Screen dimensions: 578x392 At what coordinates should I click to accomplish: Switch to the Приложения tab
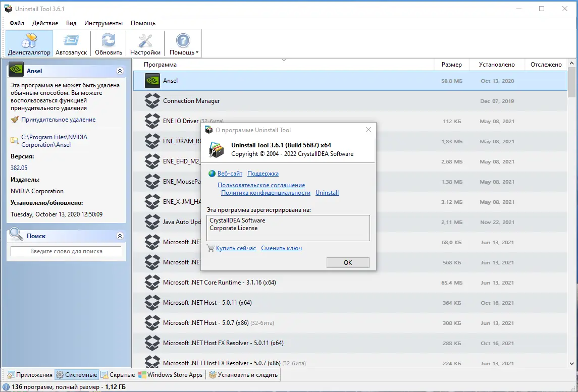click(30, 375)
